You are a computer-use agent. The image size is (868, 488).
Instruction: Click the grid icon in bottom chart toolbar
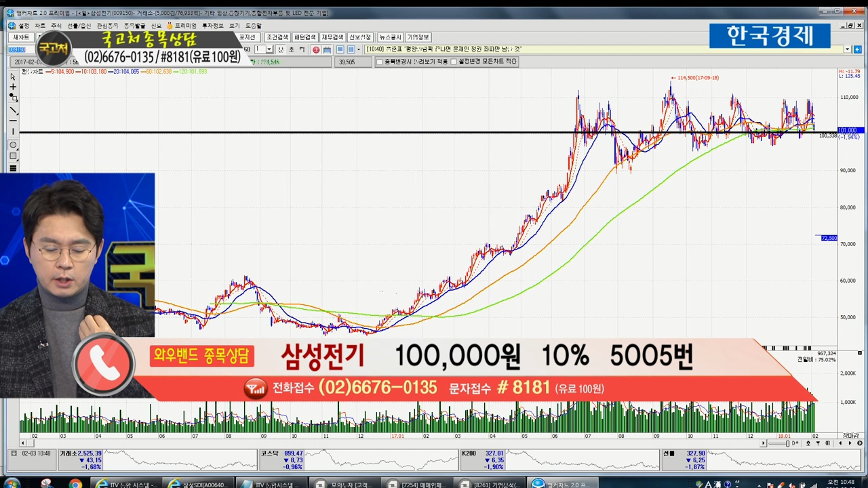point(827,443)
